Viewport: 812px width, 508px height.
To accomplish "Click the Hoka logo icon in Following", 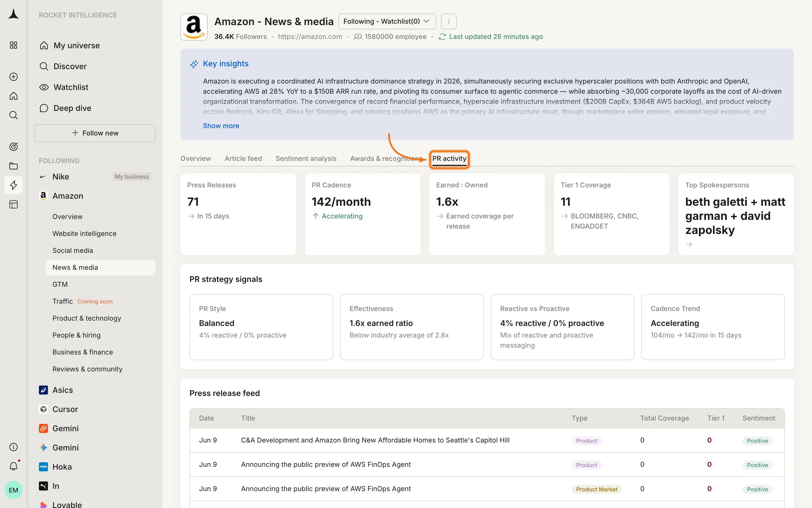I will coord(43,467).
